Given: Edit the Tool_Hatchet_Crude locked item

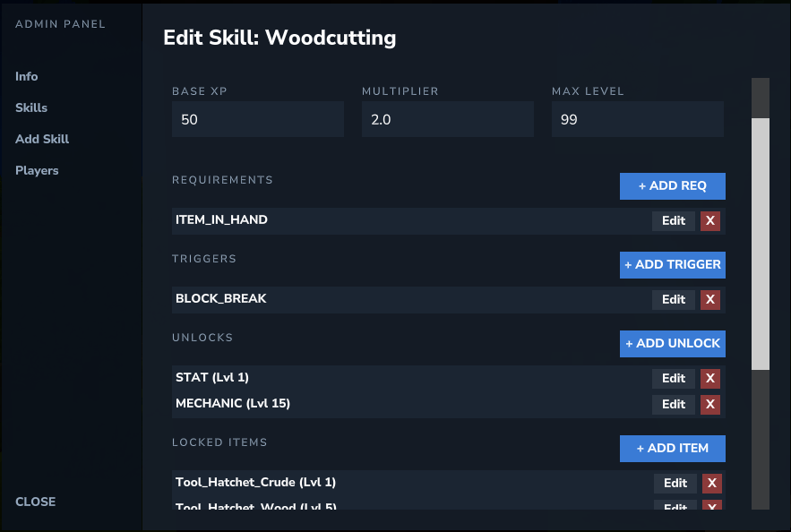Looking at the screenshot, I should (675, 484).
